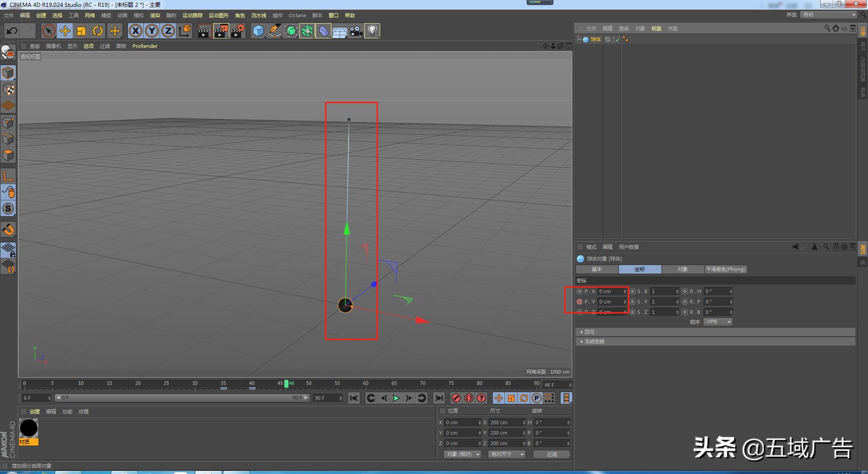The width and height of the screenshot is (868, 474).
Task: Add a cube primitive from the toolbar
Action: click(x=258, y=31)
